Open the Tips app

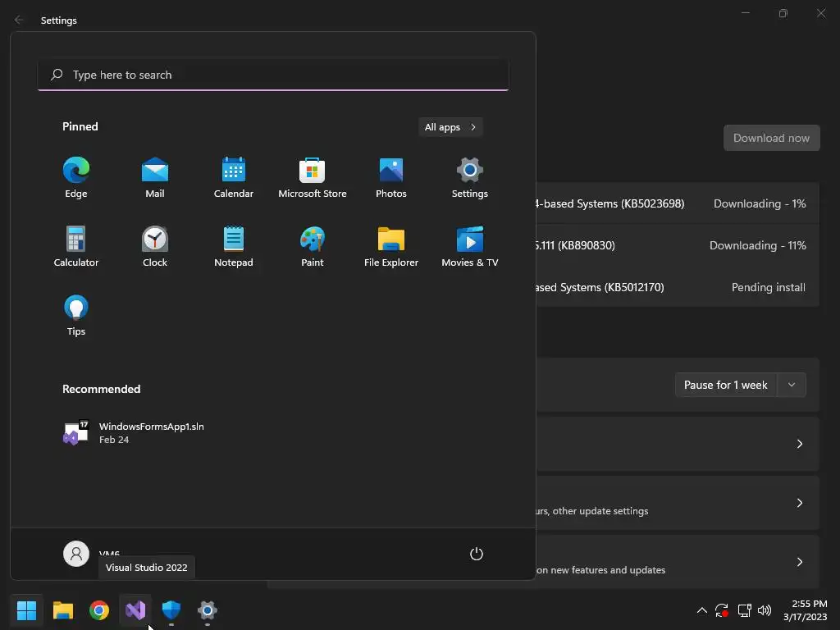[76, 316]
